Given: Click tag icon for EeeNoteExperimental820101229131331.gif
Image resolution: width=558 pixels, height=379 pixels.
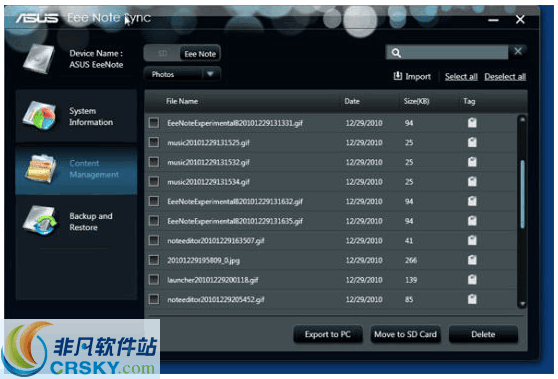Looking at the screenshot, I should pyautogui.click(x=472, y=123).
